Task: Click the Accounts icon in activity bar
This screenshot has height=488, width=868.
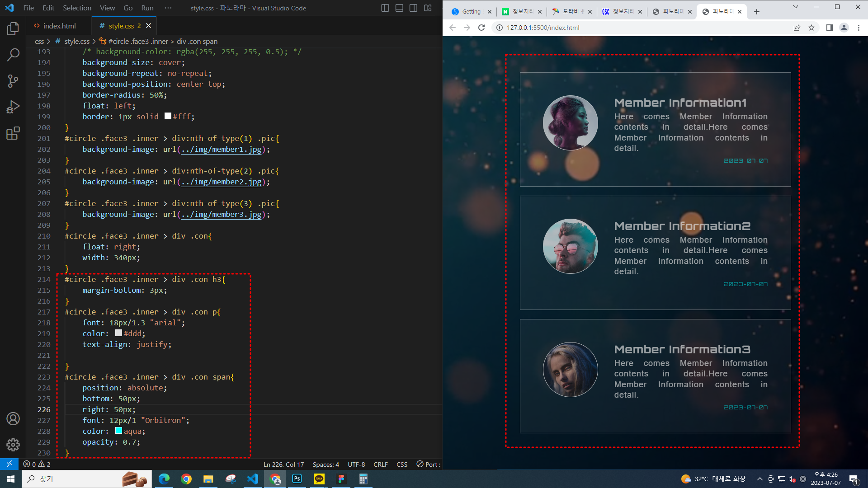Action: click(x=13, y=418)
